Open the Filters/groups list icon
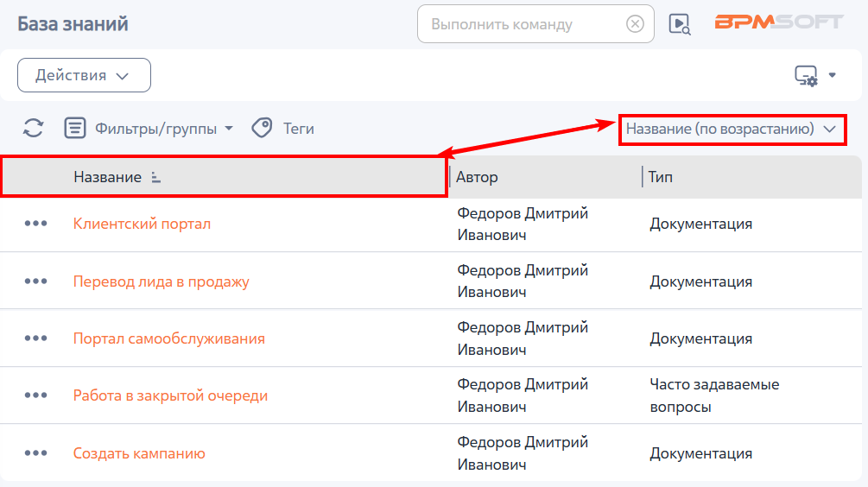The height and width of the screenshot is (487, 868). tap(75, 128)
